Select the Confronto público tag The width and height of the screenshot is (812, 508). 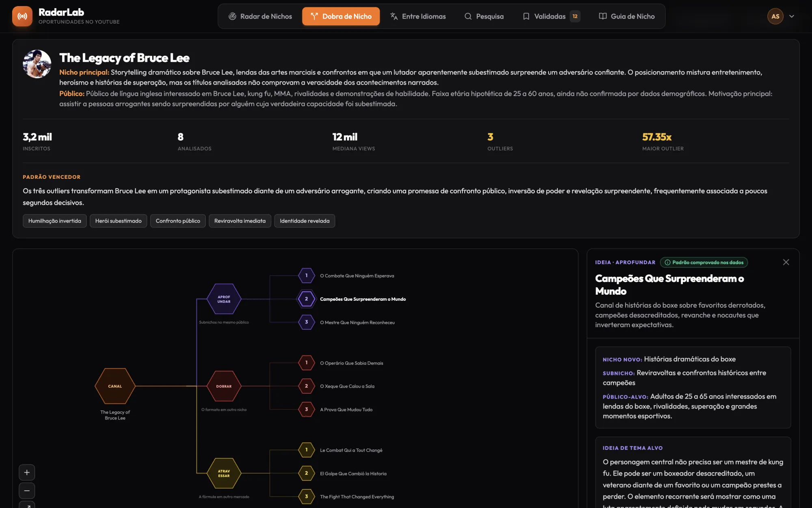click(178, 221)
